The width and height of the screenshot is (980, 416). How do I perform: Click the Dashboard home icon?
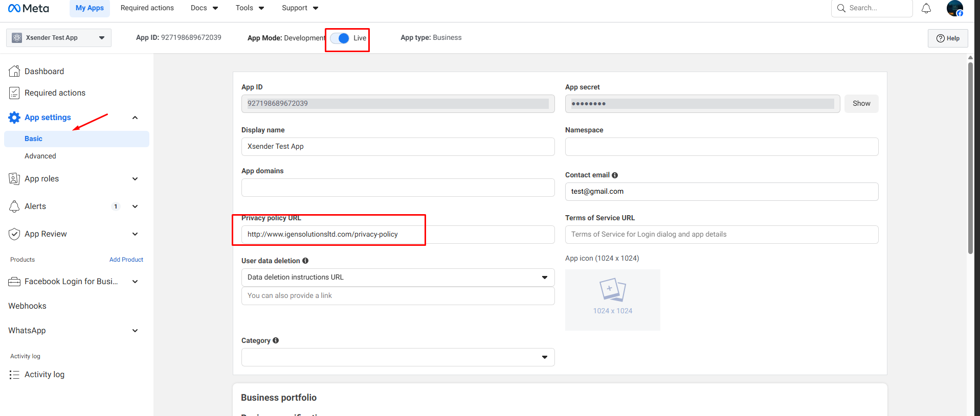(14, 71)
